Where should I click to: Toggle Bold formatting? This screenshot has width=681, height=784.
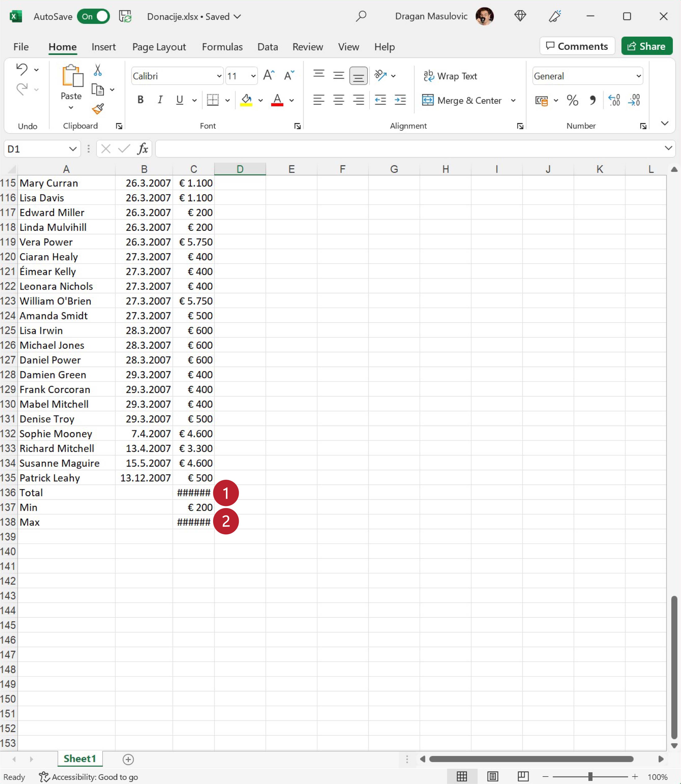click(140, 100)
